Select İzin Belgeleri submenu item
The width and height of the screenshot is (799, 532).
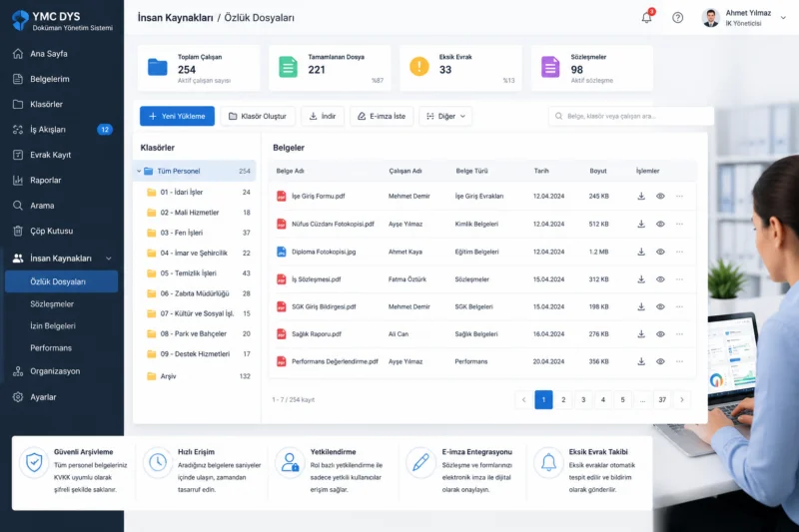click(53, 325)
